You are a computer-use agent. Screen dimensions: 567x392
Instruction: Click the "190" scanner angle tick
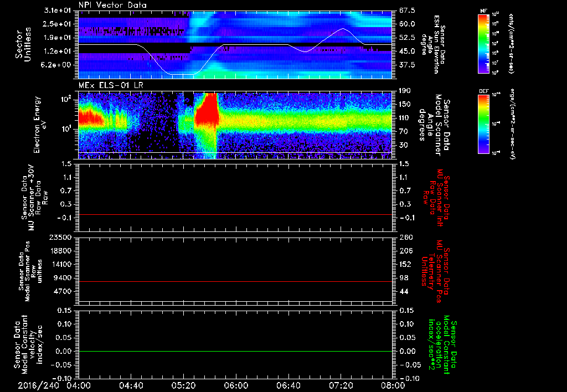[x=405, y=91]
